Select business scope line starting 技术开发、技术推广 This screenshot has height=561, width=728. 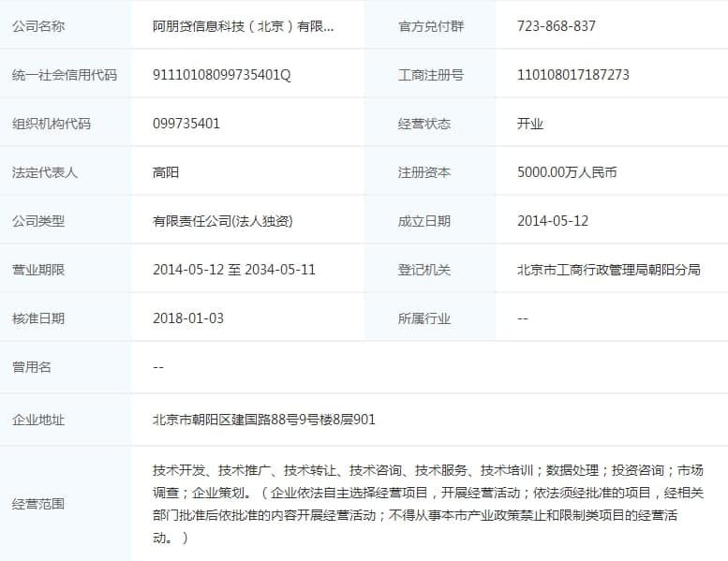click(x=428, y=470)
